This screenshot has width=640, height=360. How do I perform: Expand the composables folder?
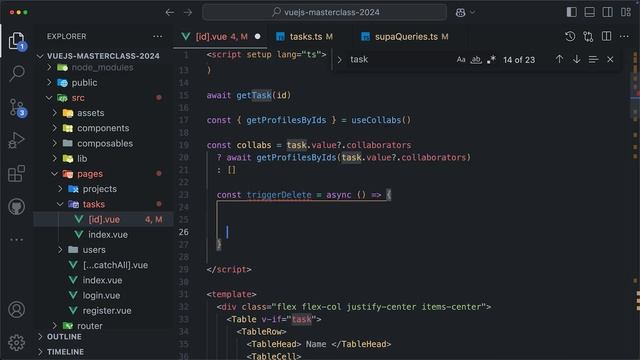55,143
